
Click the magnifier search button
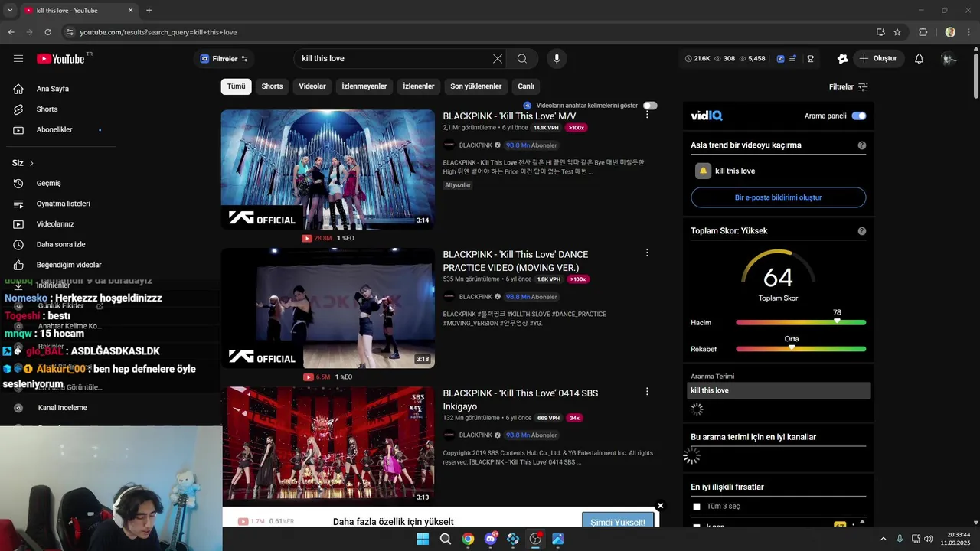[522, 59]
